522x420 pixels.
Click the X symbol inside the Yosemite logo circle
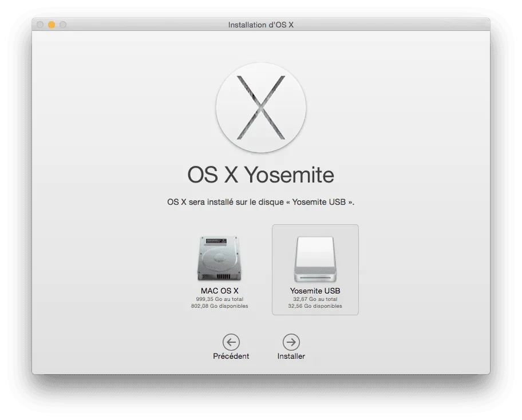tap(261, 108)
